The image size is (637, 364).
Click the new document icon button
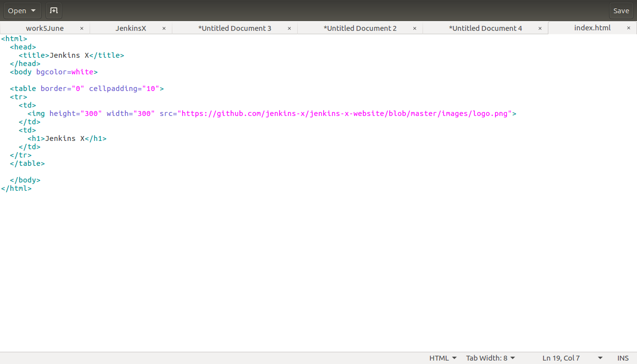tap(54, 11)
